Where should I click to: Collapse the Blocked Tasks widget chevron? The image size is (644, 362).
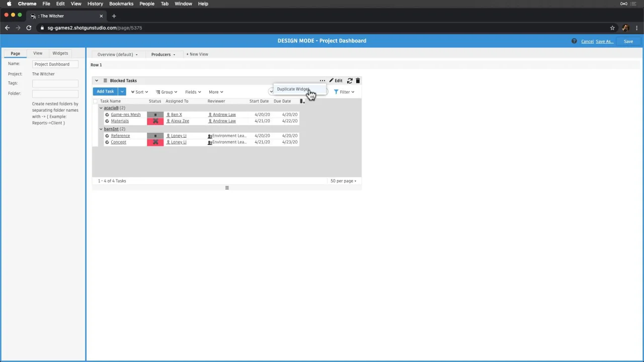(97, 80)
